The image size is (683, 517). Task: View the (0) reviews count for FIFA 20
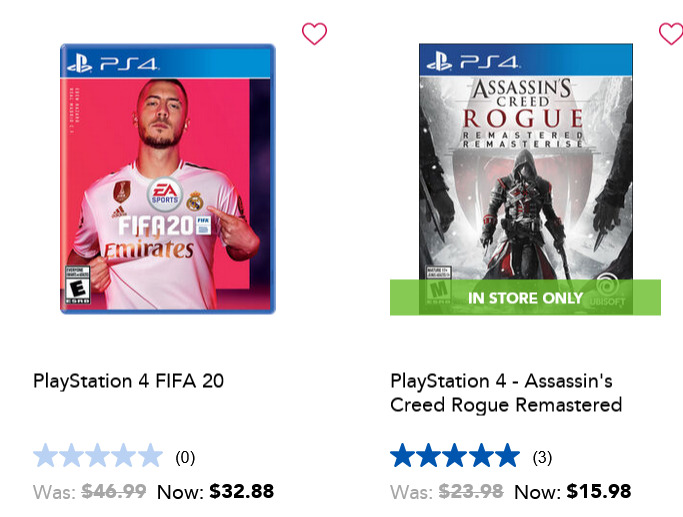(185, 457)
